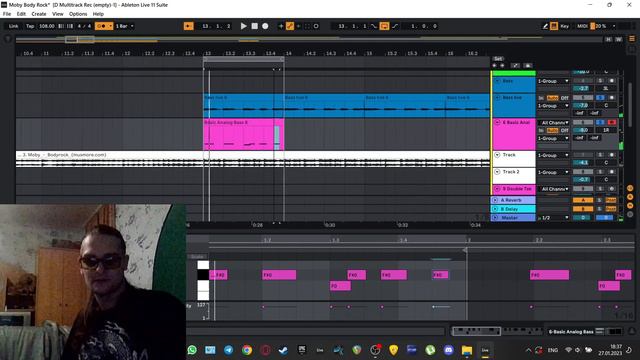This screenshot has width=640, height=360.
Task: Click the Tap tempo button
Action: (30, 26)
